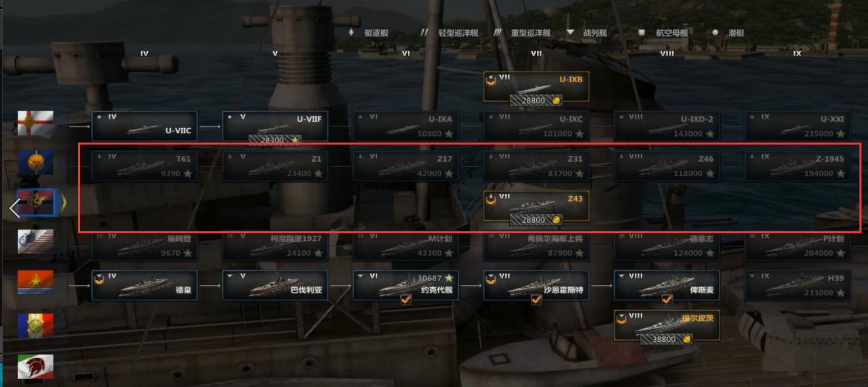
Task: Buy Z43 for 28800 gold
Action: pos(536,219)
